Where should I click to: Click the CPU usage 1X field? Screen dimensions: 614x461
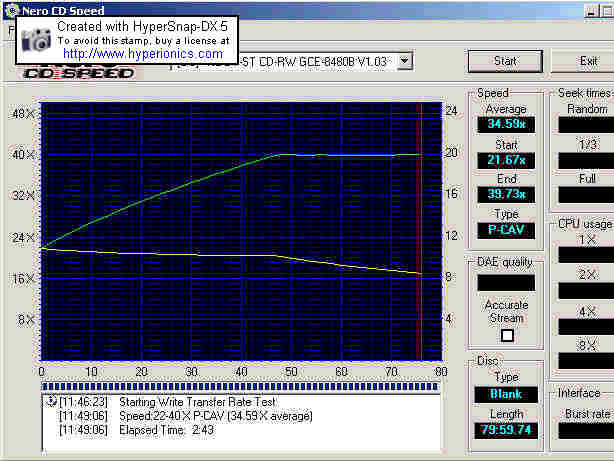tap(586, 255)
